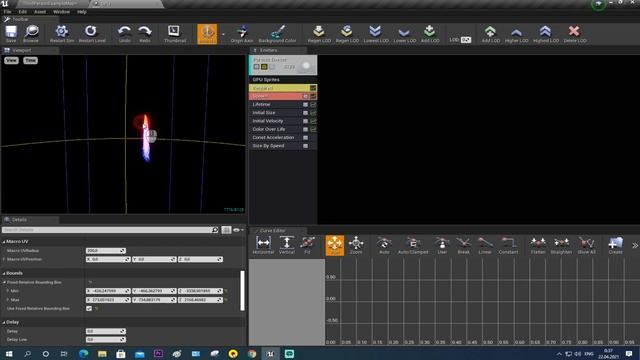The image size is (640, 360).
Task: Click the Create curve tab icon
Action: [616, 245]
